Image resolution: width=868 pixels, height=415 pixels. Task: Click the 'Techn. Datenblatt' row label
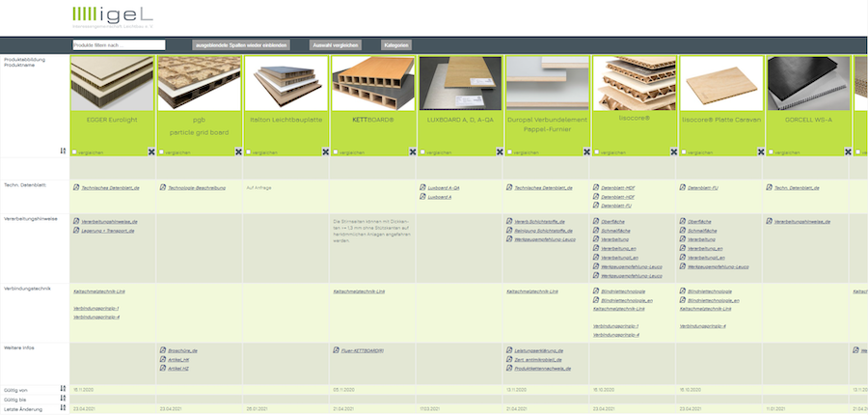click(x=23, y=185)
